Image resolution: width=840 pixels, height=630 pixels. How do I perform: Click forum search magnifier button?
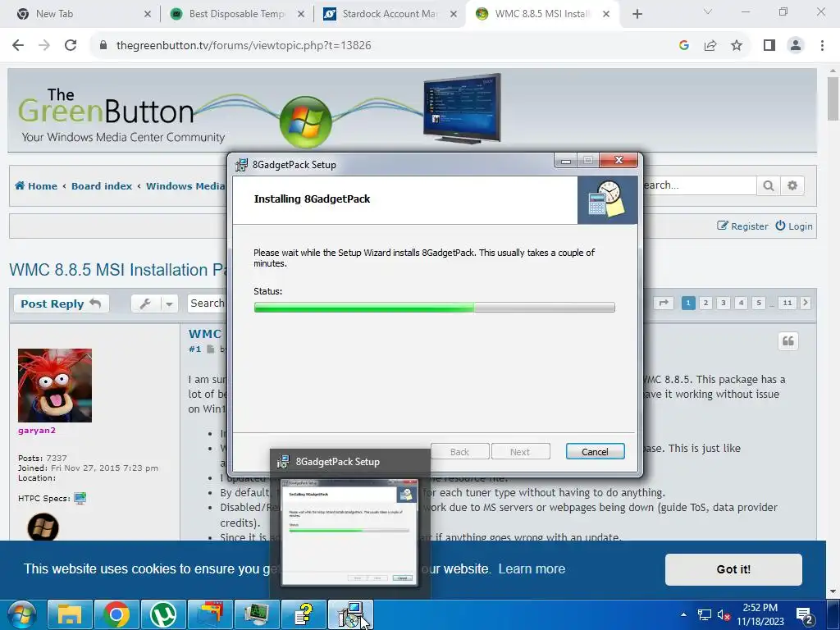pyautogui.click(x=768, y=186)
